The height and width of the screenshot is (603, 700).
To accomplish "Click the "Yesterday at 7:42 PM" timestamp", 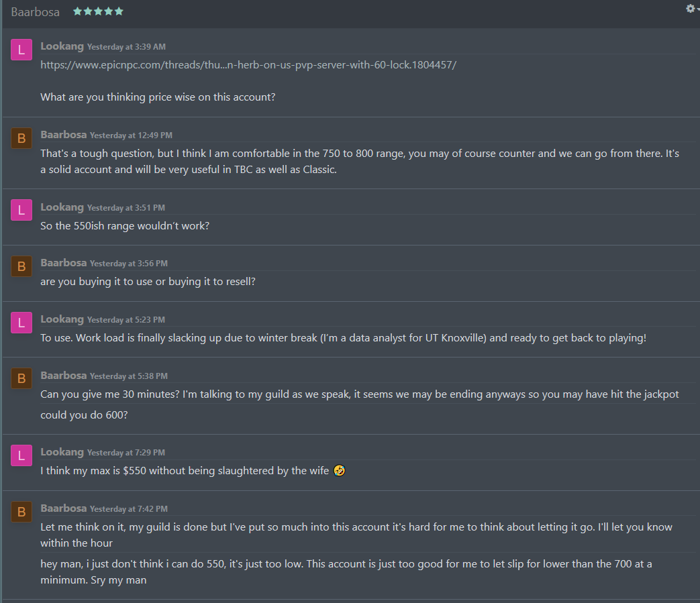I will pos(129,509).
